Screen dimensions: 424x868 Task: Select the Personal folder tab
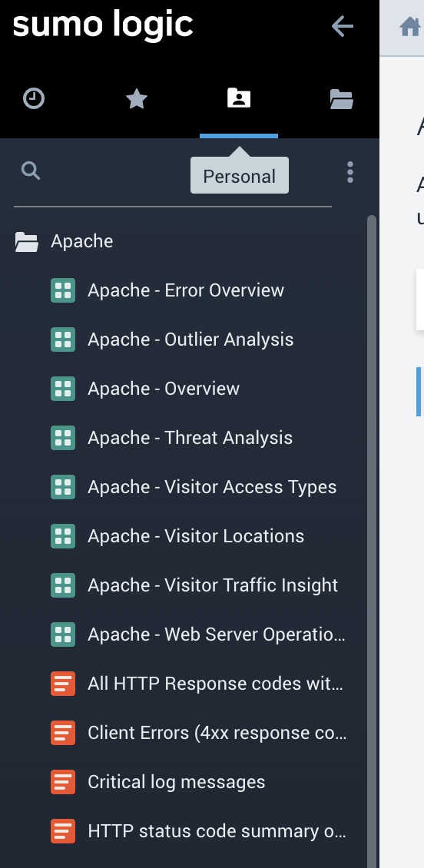(x=239, y=98)
